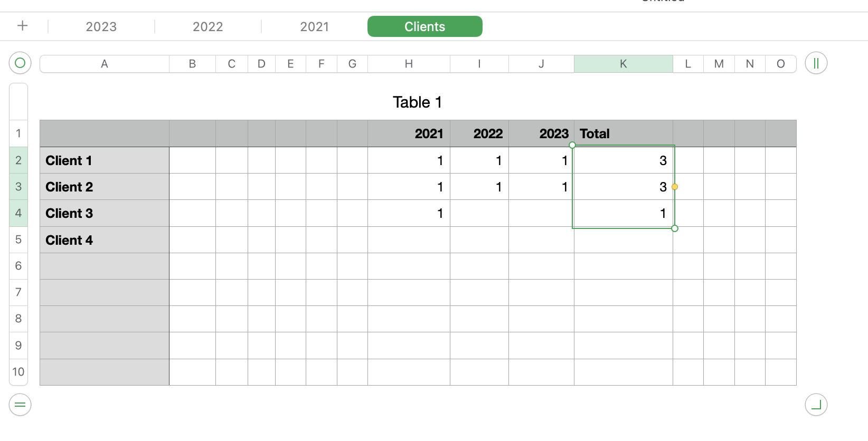Select column A header
The image size is (868, 441).
(x=104, y=63)
